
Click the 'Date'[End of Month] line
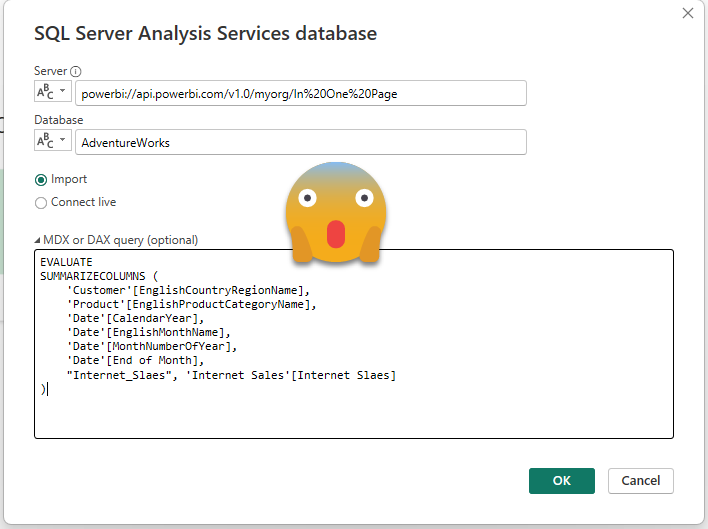(135, 360)
